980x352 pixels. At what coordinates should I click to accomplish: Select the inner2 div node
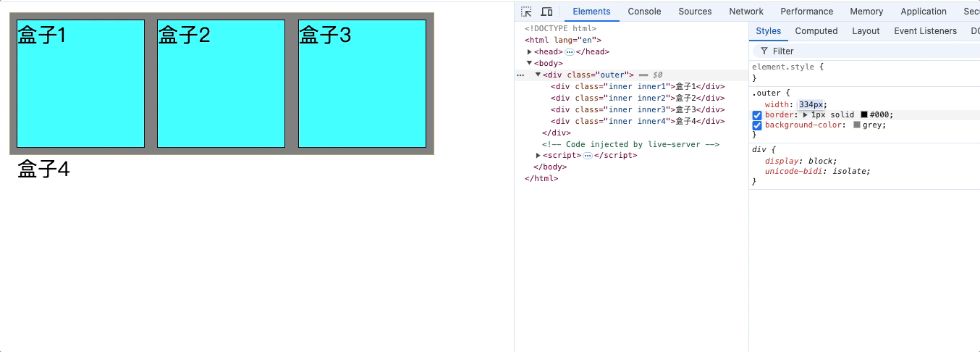coord(638,98)
